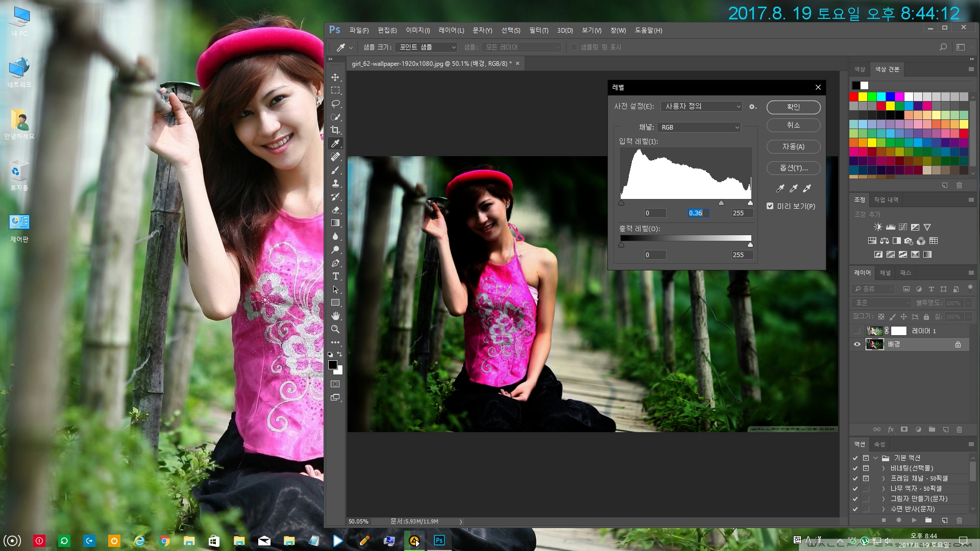Click the output level 255 field

[x=742, y=255]
